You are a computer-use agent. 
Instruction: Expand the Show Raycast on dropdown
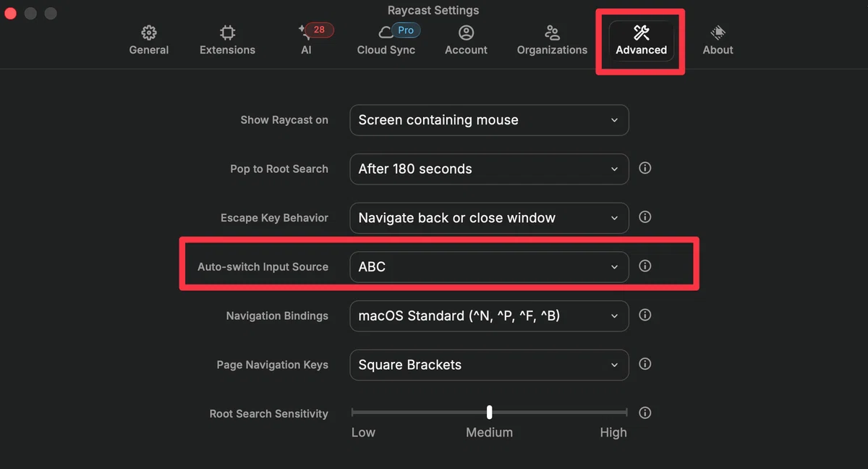489,120
